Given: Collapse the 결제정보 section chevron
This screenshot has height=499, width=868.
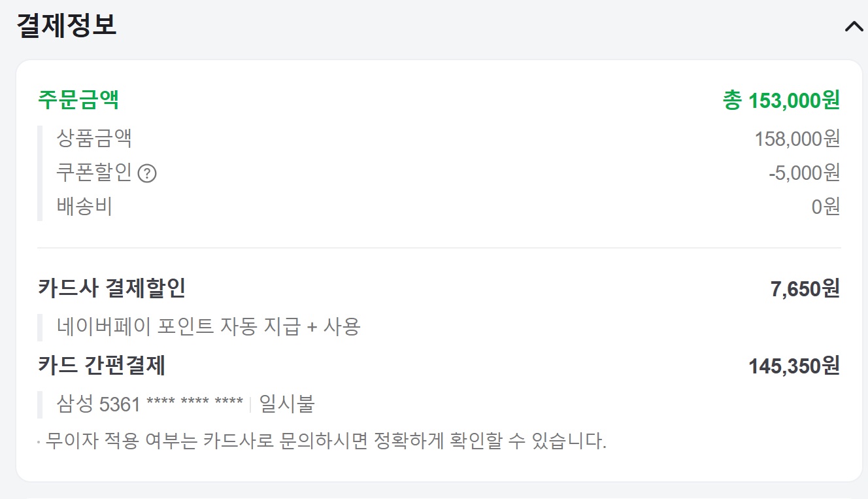Looking at the screenshot, I should click(854, 26).
